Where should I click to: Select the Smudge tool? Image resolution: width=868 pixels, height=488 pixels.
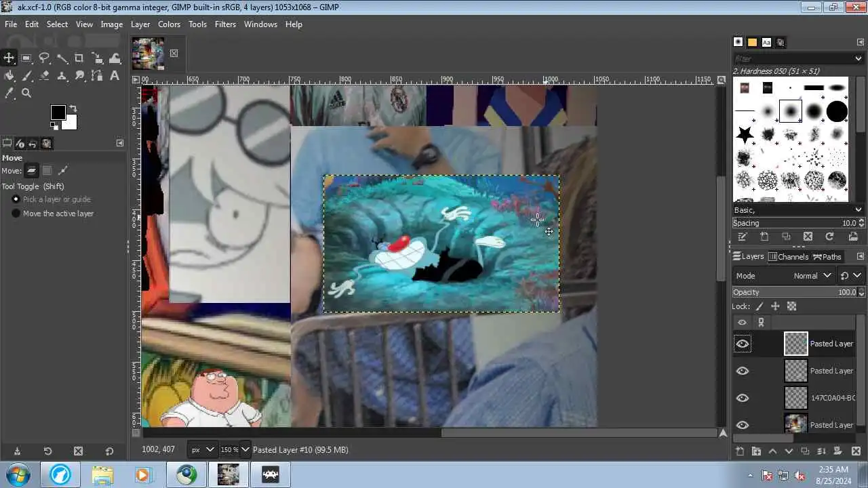point(79,76)
